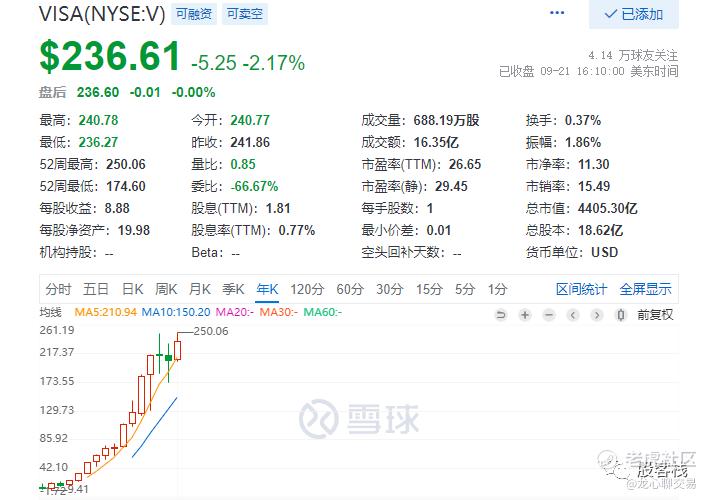710x500 pixels.
Task: Click the MA30 indicator label
Action: [278, 312]
